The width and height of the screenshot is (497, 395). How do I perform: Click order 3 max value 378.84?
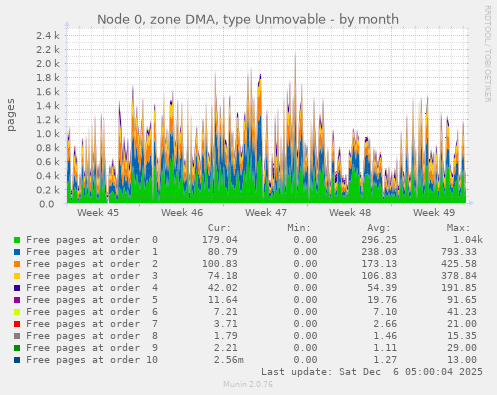coord(459,276)
